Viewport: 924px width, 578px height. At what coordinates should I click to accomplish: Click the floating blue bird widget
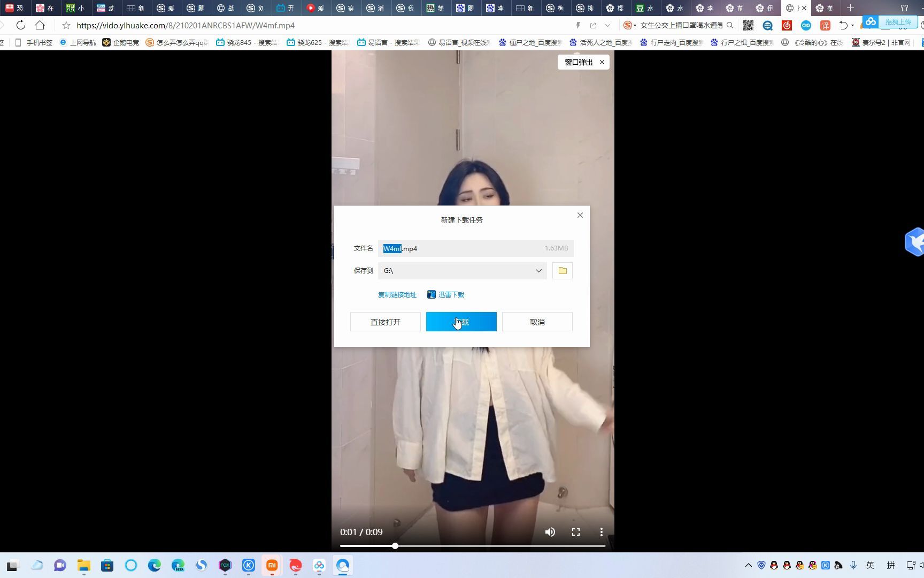click(x=915, y=242)
